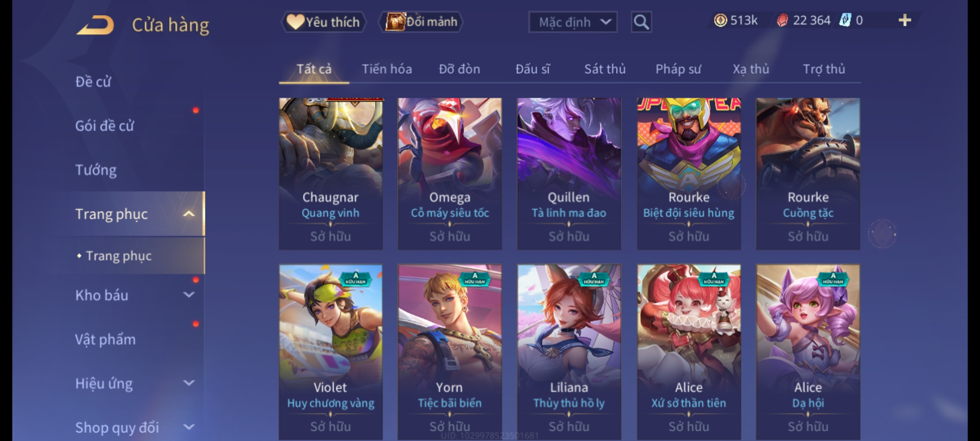Open Đổi mảnh fragment exchange
980x441 pixels.
pyautogui.click(x=421, y=22)
